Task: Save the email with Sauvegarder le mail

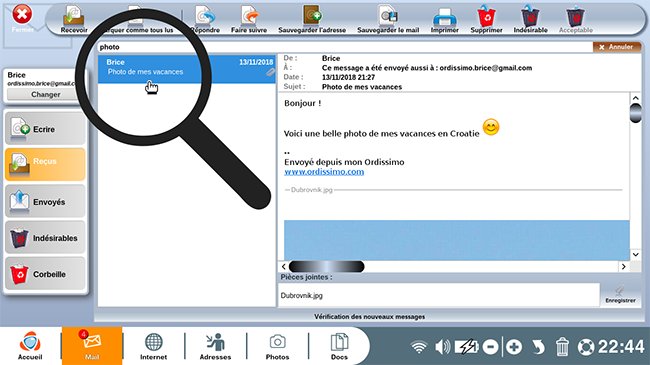Action: click(x=388, y=19)
